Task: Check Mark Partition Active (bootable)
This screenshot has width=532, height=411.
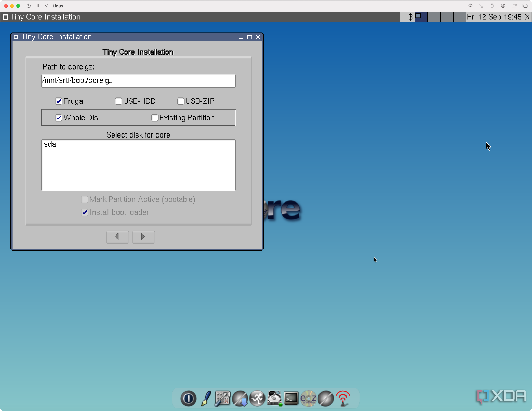Action: pyautogui.click(x=85, y=199)
